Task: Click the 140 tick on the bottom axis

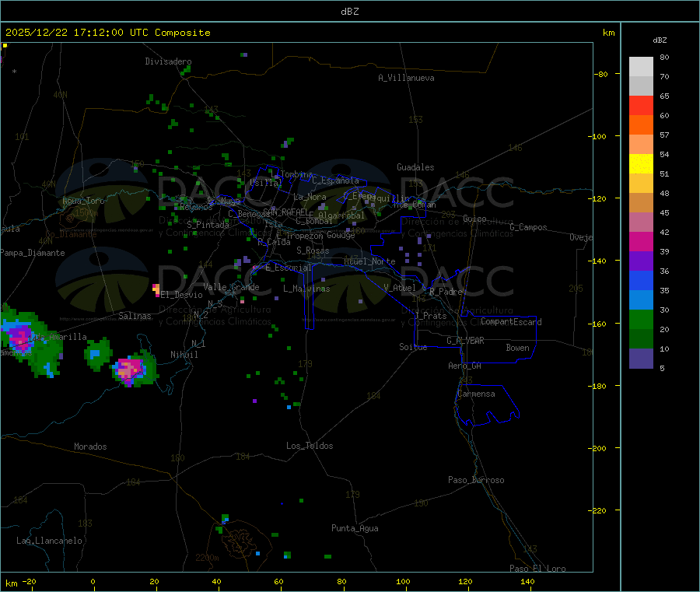Action: click(x=527, y=581)
